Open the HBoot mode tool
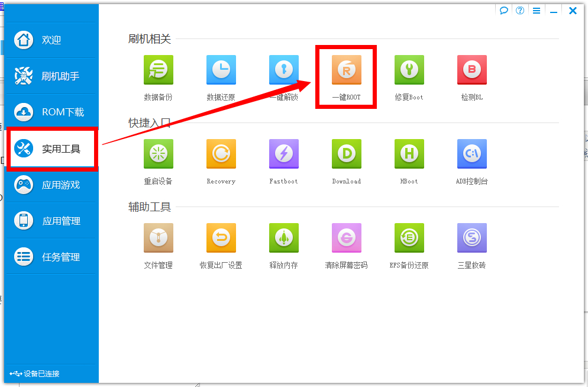 click(408, 154)
